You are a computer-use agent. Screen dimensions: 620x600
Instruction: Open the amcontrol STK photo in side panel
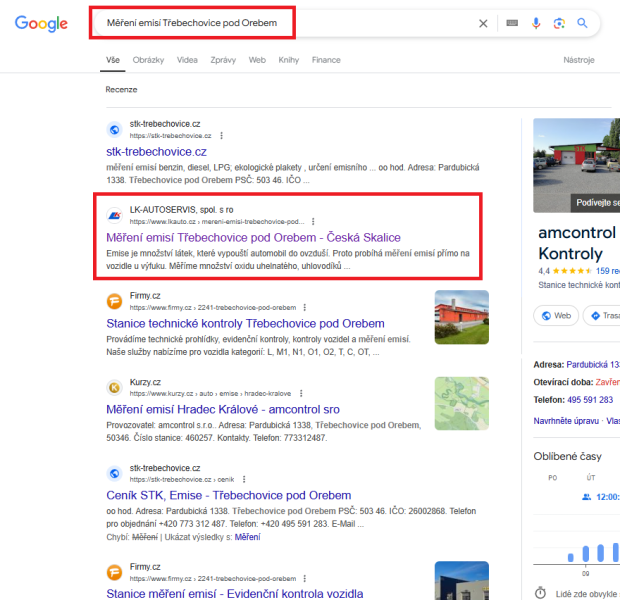pyautogui.click(x=577, y=165)
